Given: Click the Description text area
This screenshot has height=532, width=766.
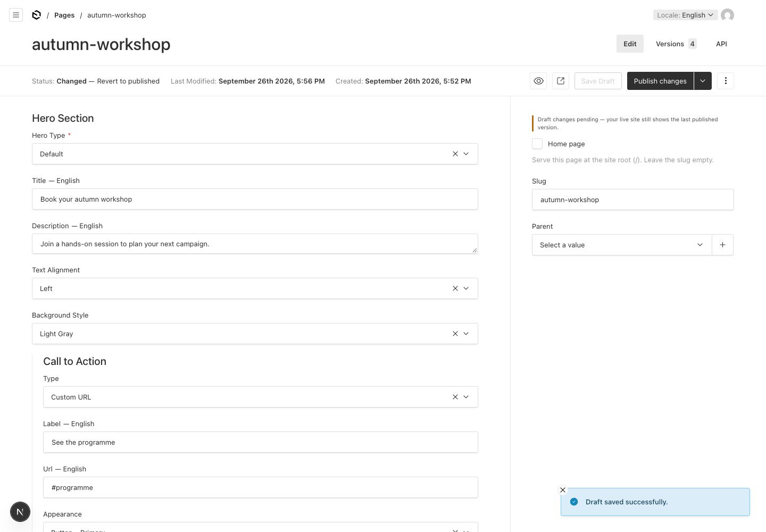Looking at the screenshot, I should point(255,244).
